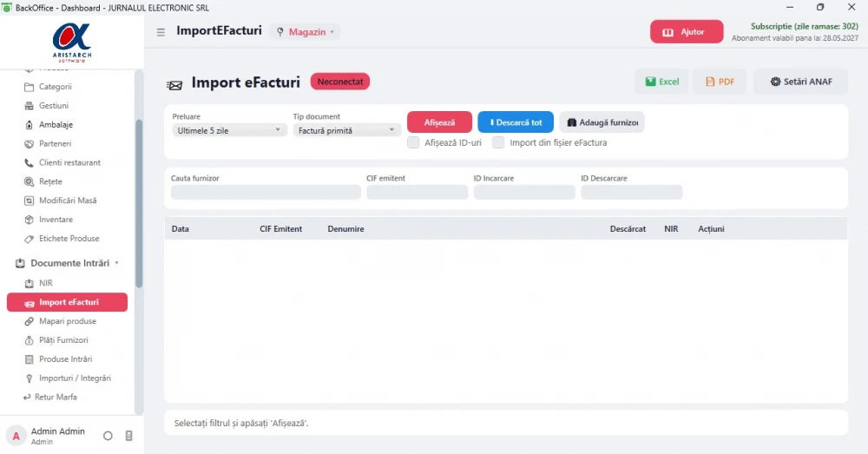
Task: Open Mapari produse menu item
Action: click(x=68, y=321)
